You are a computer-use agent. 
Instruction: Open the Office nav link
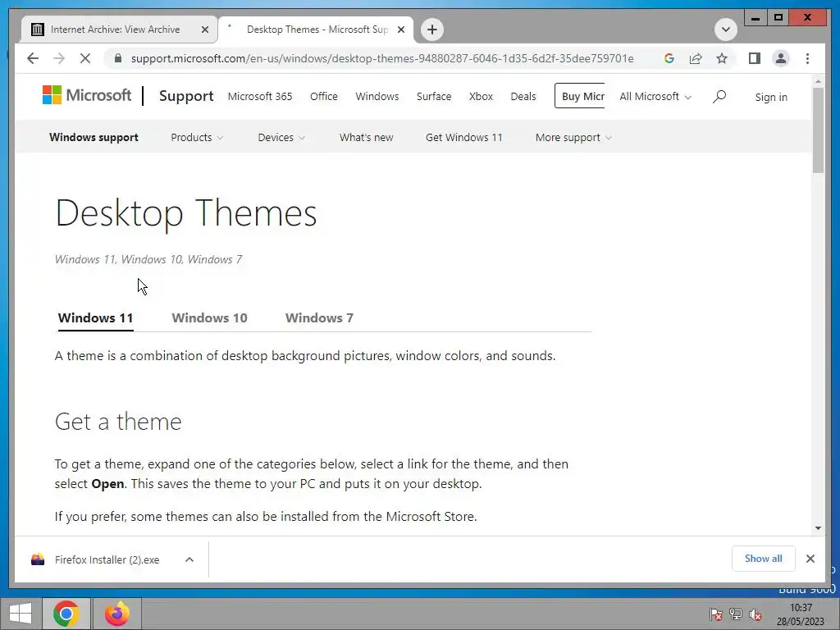point(323,97)
